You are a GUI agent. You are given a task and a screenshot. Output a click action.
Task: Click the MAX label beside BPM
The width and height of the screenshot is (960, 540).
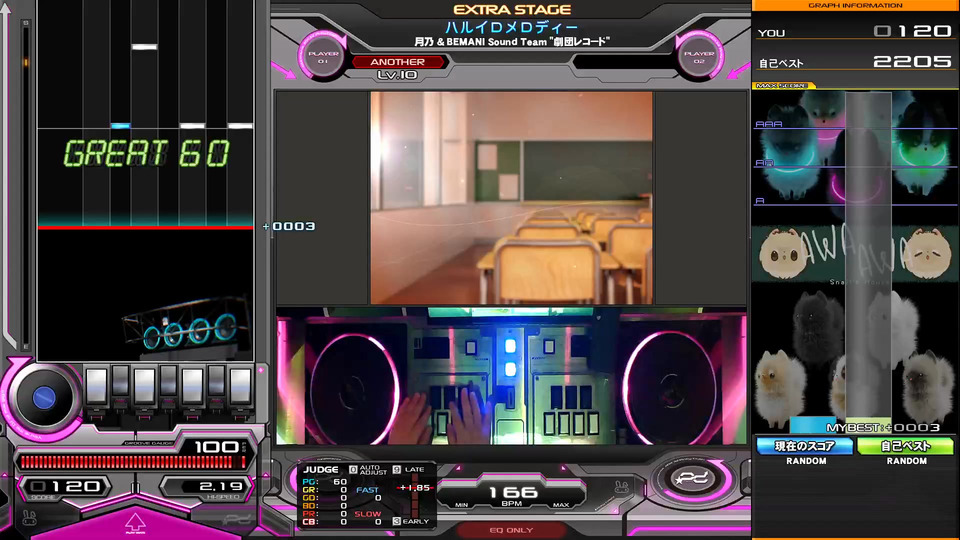pyautogui.click(x=561, y=505)
